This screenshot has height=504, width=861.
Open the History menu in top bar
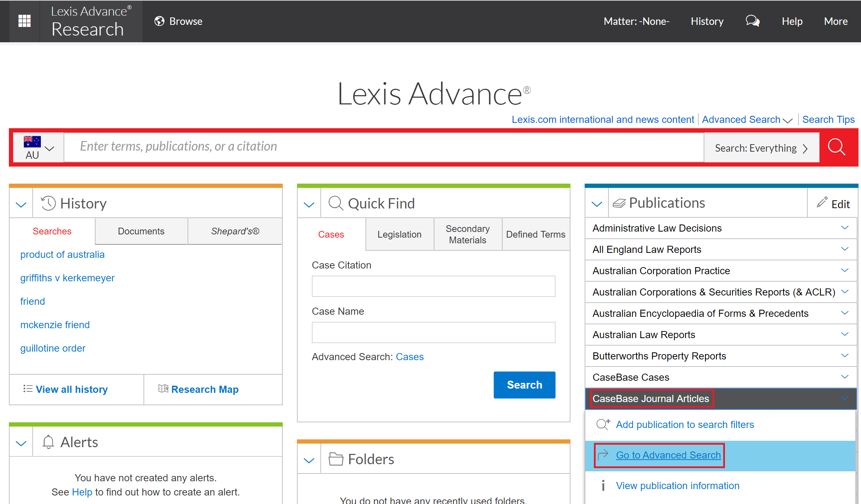click(707, 21)
